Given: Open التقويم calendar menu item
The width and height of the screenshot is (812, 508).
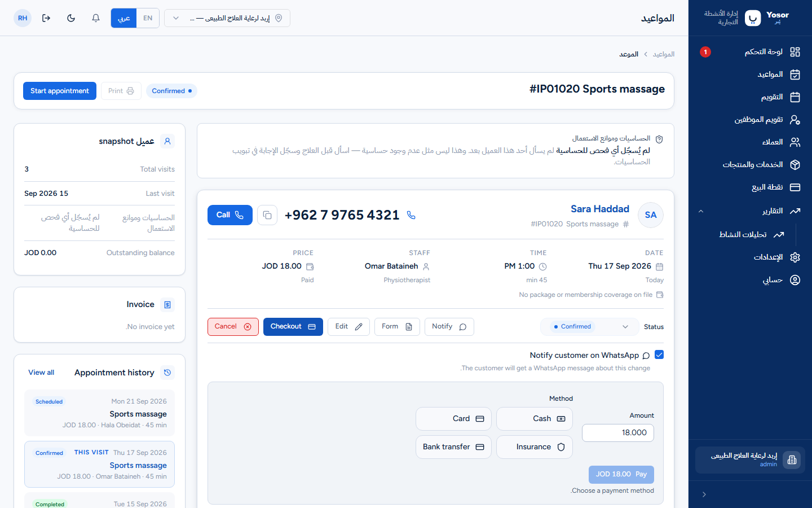Looking at the screenshot, I should pos(751,97).
